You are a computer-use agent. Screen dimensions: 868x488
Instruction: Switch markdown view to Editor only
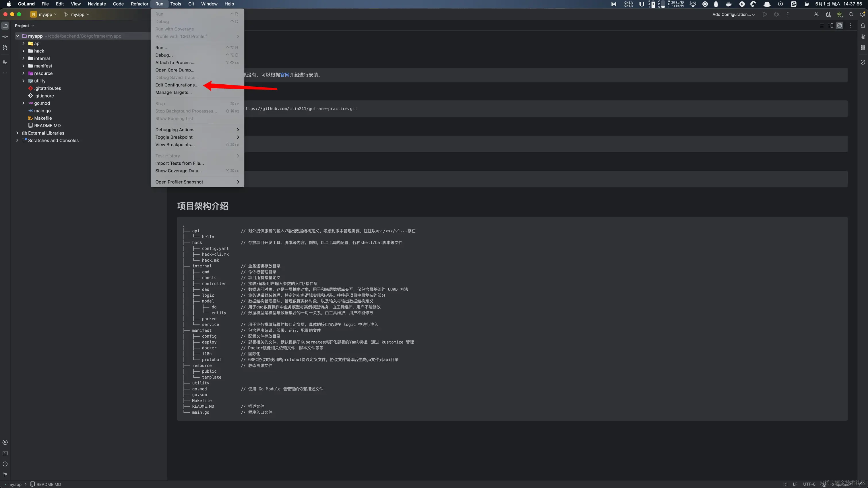pyautogui.click(x=822, y=26)
